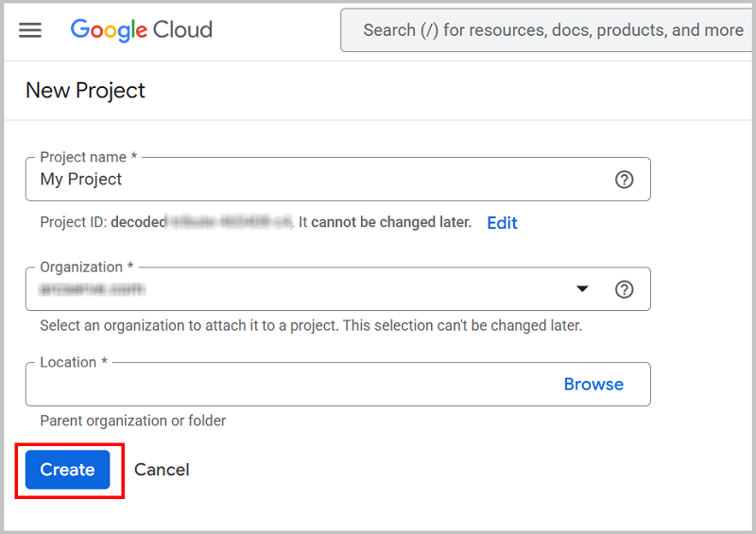Expand the Organization dropdown arrow
Viewport: 756px width, 534px height.
point(583,289)
